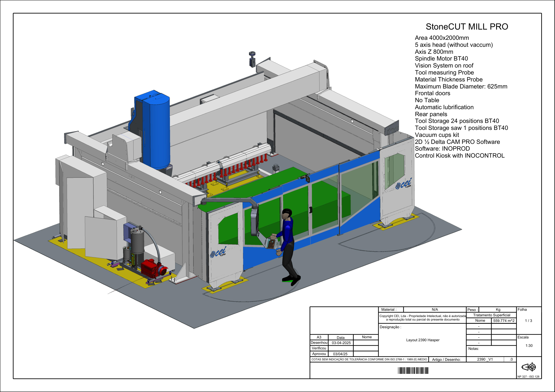Select the sheet number '1 / 3'

click(x=528, y=321)
